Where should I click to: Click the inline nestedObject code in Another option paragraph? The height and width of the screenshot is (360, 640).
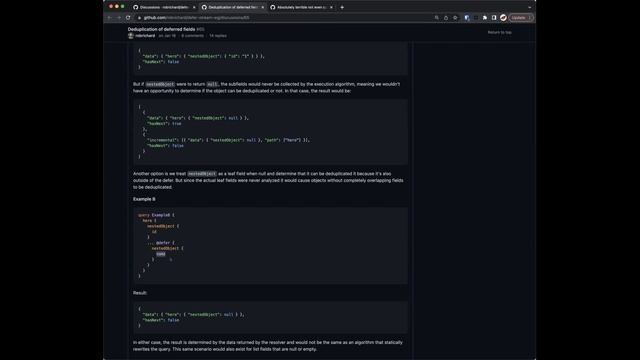click(202, 174)
